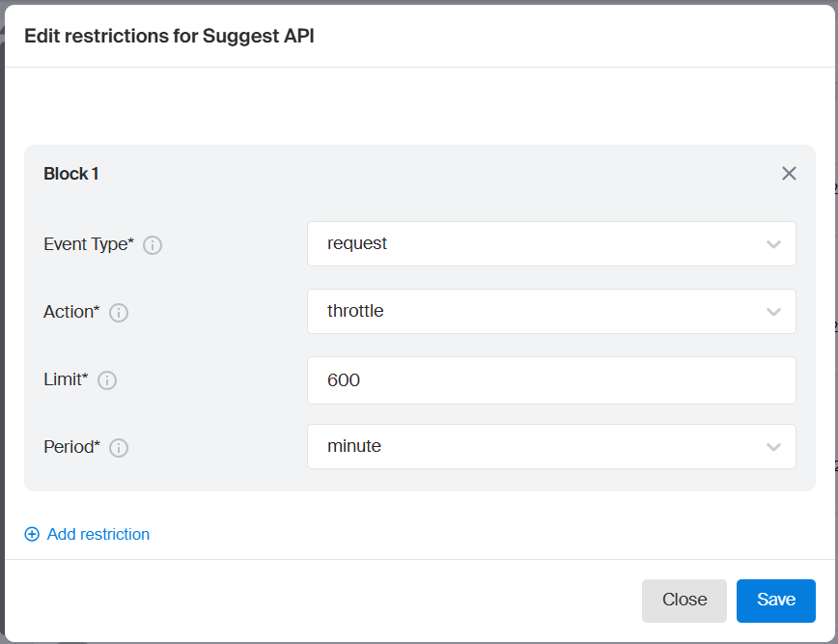Click the info icon beside Period
The width and height of the screenshot is (838, 644).
[x=119, y=448]
